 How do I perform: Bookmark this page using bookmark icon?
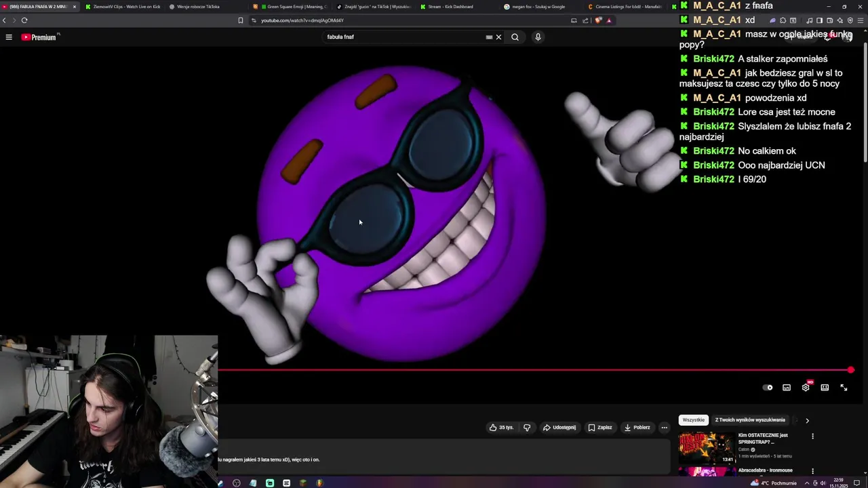[x=240, y=20]
